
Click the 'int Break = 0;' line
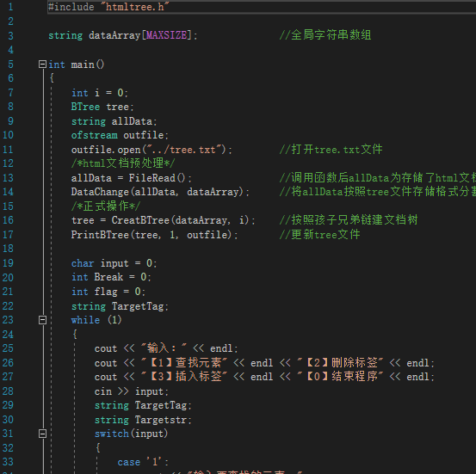pyautogui.click(x=111, y=277)
